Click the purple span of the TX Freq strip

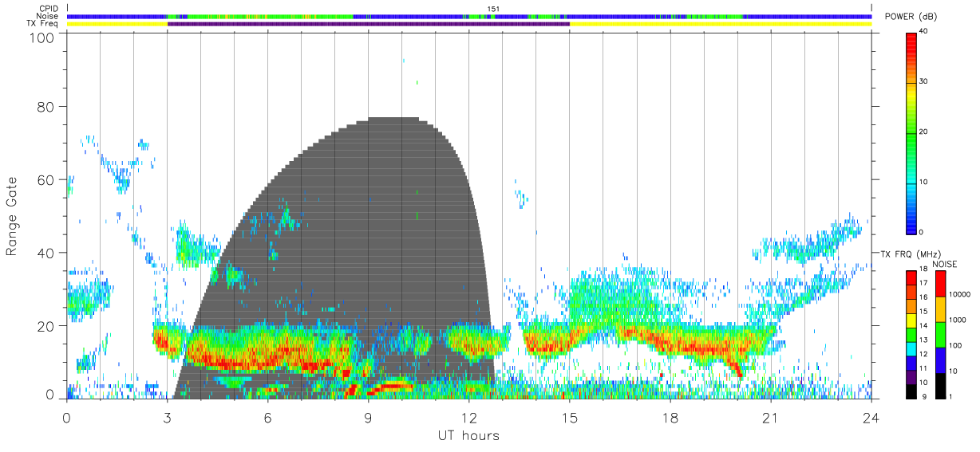369,24
